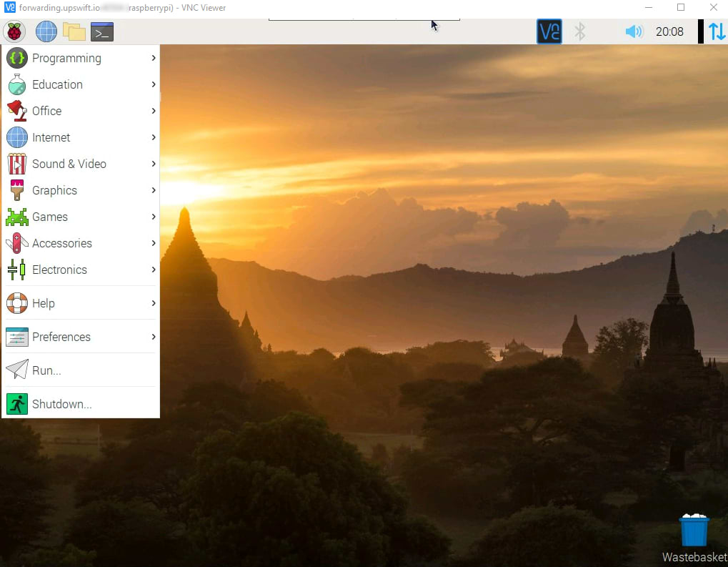Screen dimensions: 728x567
Task: Click the Raspberry Pi menu icon
Action: [x=14, y=31]
